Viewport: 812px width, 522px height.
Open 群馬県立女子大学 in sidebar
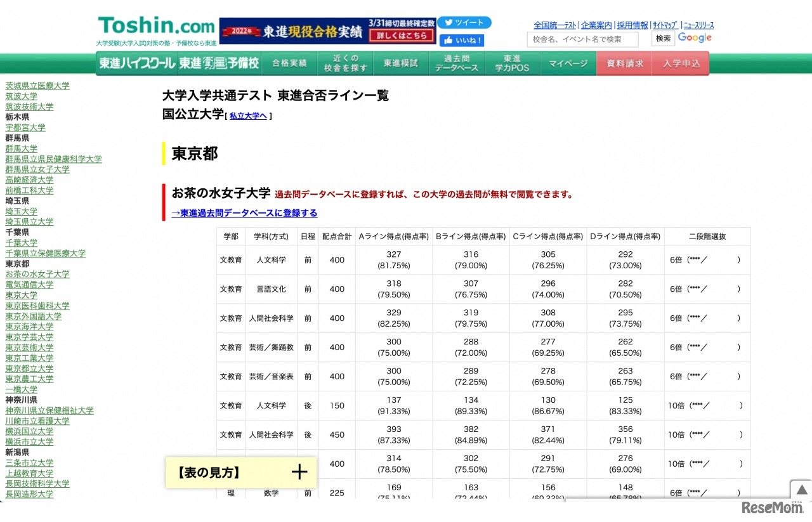click(x=37, y=169)
